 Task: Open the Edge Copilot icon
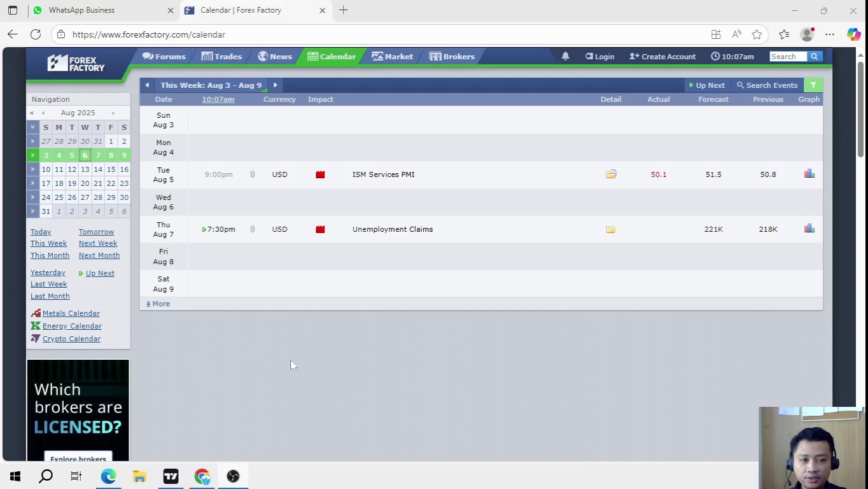tap(853, 34)
